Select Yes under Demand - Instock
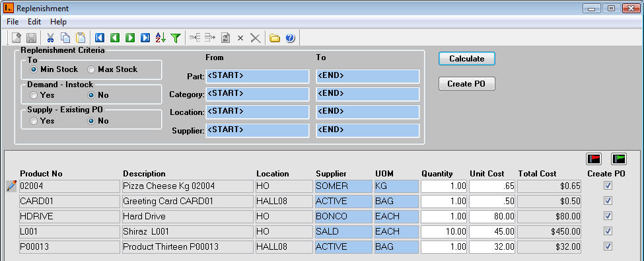 click(34, 95)
